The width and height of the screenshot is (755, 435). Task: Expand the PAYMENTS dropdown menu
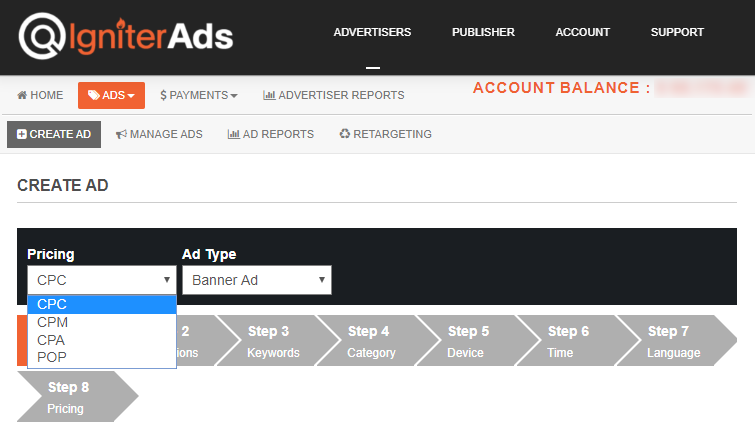[x=199, y=95]
